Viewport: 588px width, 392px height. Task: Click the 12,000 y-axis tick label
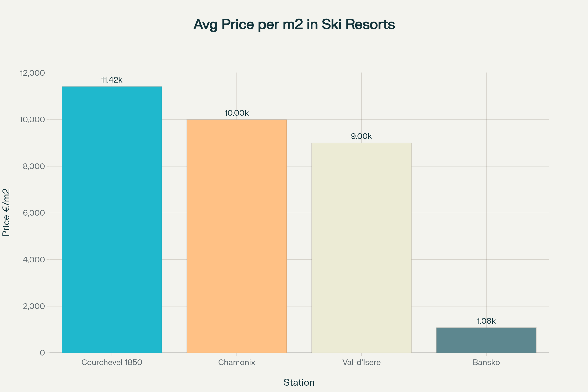[32, 73]
